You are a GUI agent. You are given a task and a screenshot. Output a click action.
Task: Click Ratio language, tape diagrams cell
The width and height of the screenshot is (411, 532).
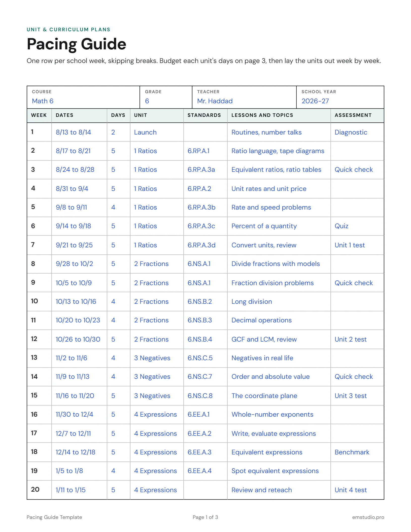click(x=279, y=151)
